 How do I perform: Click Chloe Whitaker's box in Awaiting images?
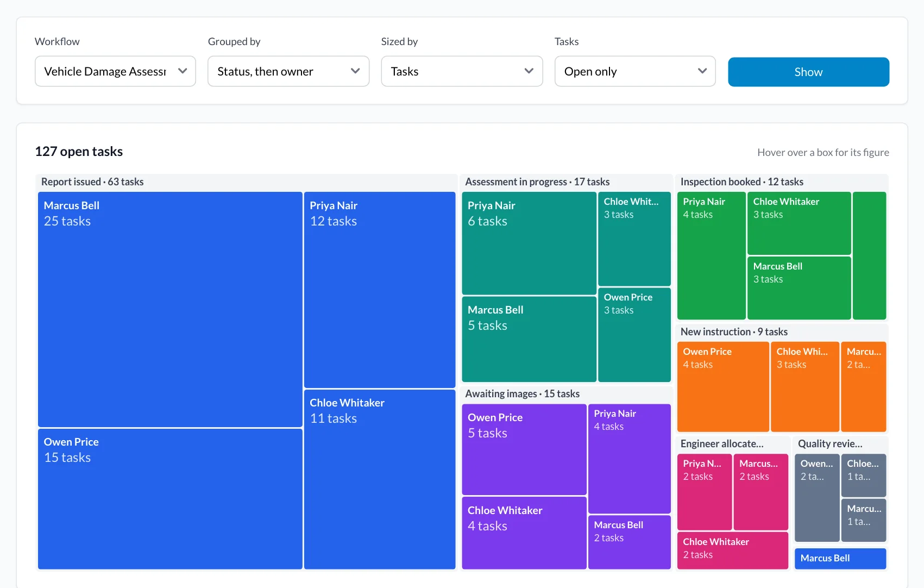(524, 533)
